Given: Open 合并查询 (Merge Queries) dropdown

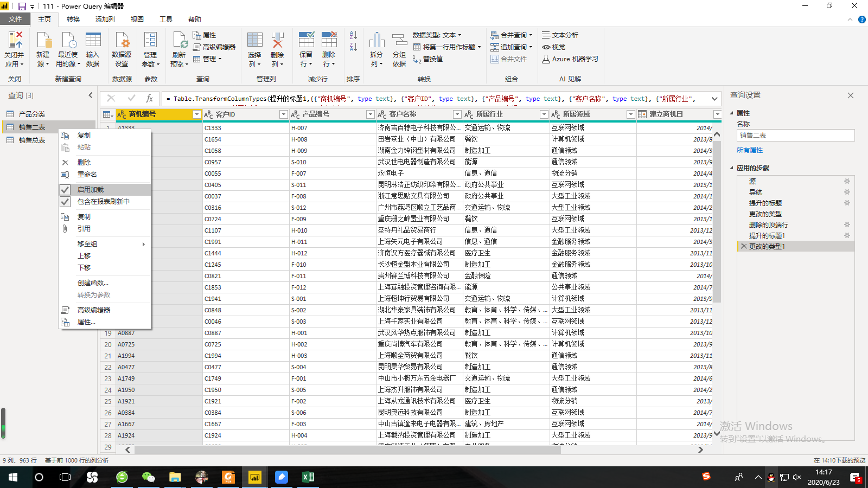Looking at the screenshot, I should coord(512,35).
